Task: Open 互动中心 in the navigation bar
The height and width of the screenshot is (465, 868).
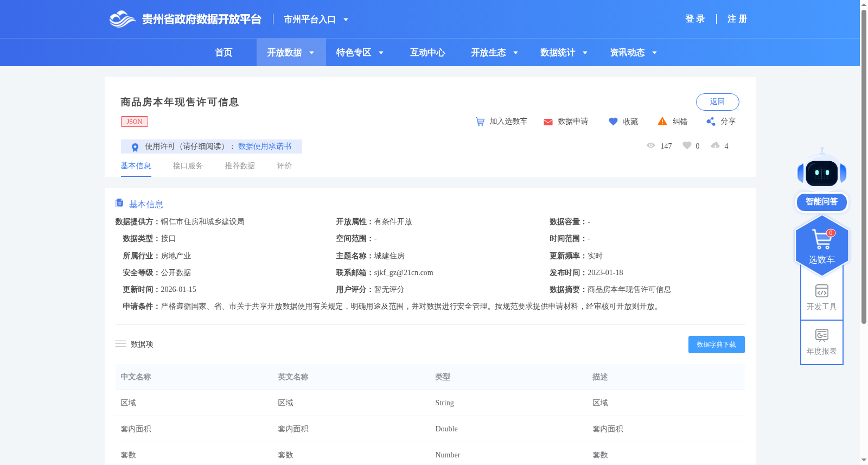Action: point(427,53)
